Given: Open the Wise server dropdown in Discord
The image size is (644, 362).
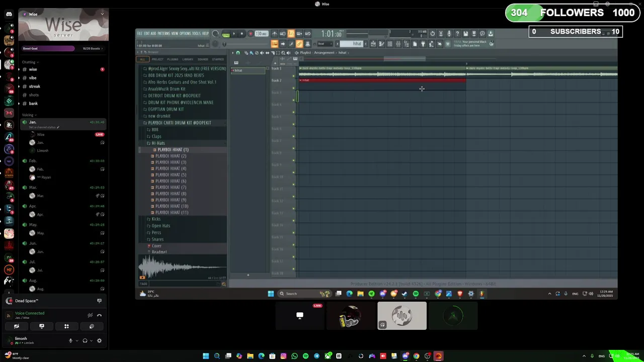Looking at the screenshot, I should 102,14.
